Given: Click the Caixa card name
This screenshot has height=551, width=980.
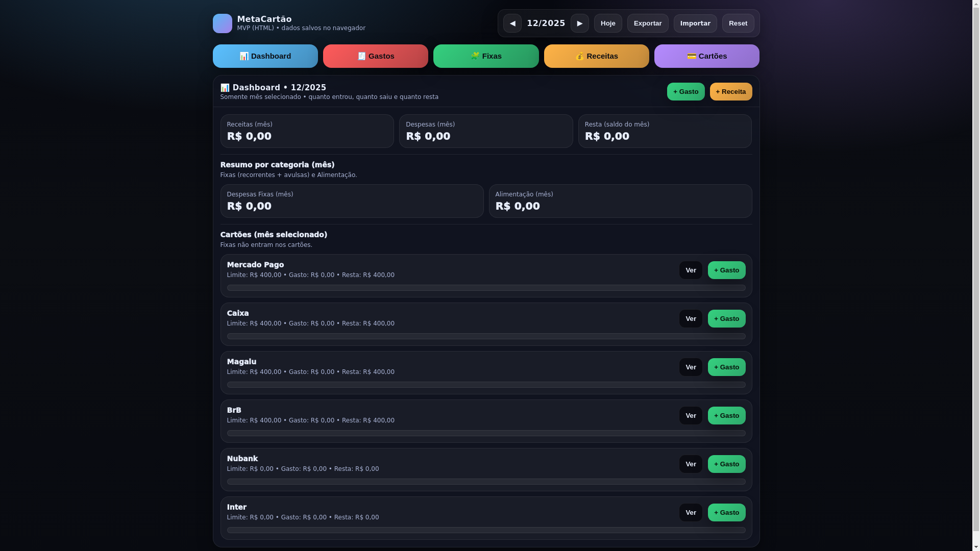Looking at the screenshot, I should tap(238, 313).
